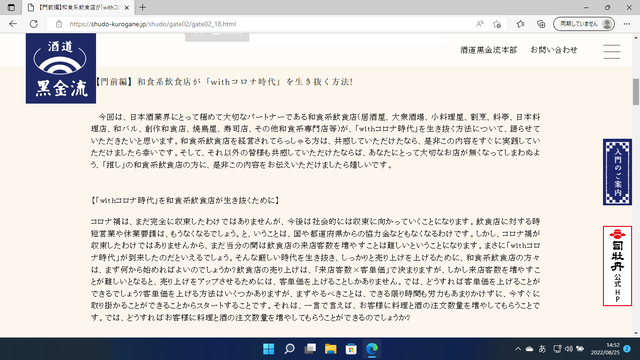Open Microsoft Store from the taskbar
The height and width of the screenshot is (360, 640).
pyautogui.click(x=351, y=349)
